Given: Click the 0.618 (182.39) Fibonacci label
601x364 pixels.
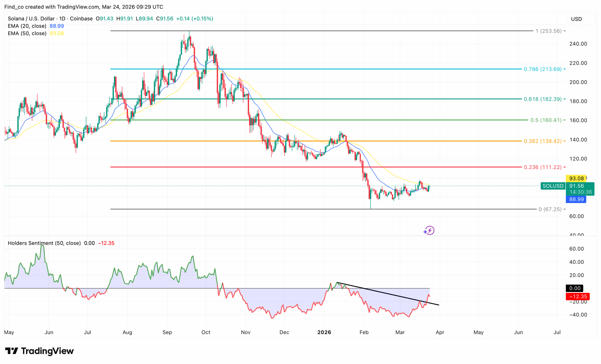Looking at the screenshot, I should tap(543, 99).
